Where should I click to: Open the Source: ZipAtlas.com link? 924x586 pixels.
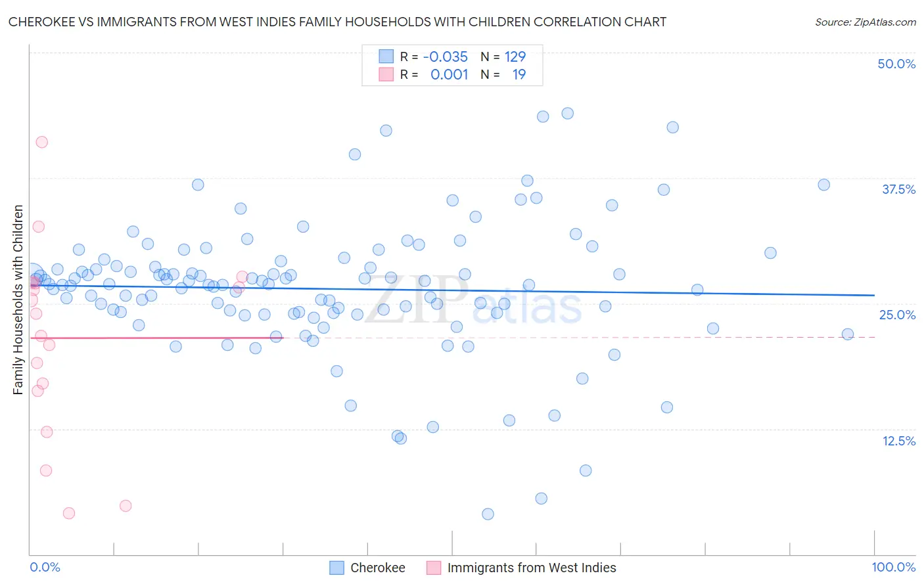click(866, 22)
